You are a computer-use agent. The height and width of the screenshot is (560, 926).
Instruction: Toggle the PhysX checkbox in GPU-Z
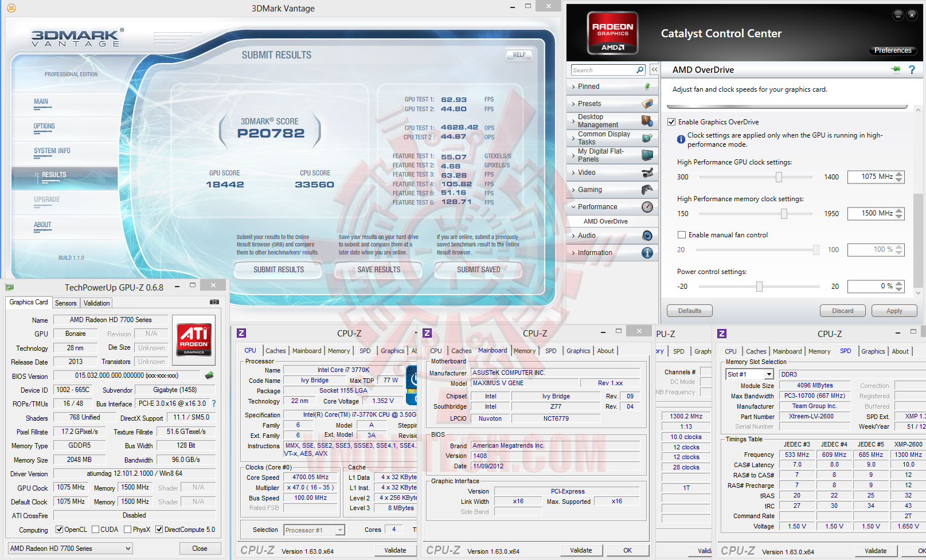[x=127, y=530]
